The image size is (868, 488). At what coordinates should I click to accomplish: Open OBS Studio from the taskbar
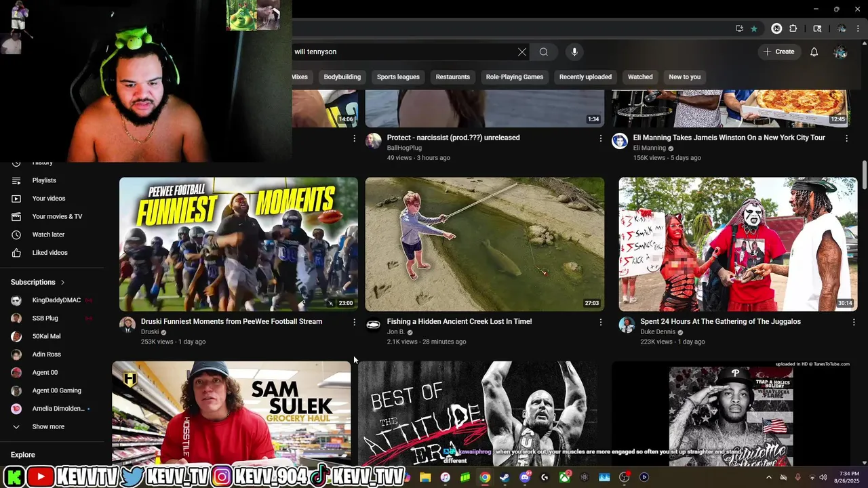[625, 477]
